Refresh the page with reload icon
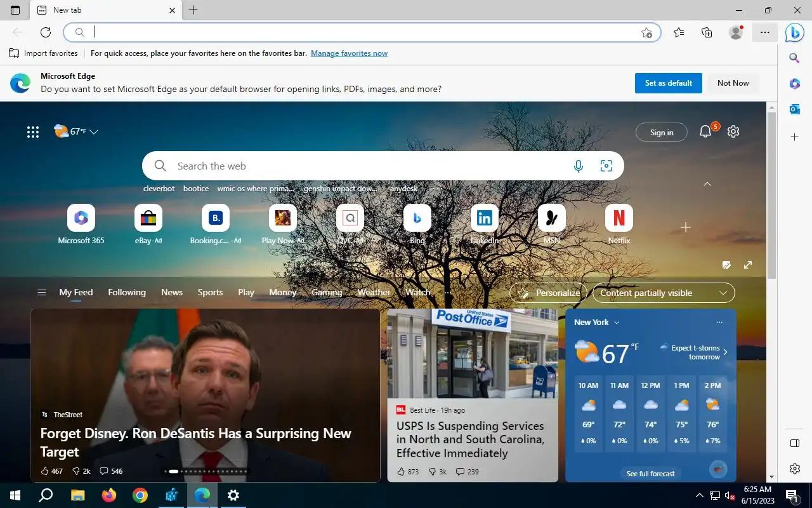 click(46, 32)
